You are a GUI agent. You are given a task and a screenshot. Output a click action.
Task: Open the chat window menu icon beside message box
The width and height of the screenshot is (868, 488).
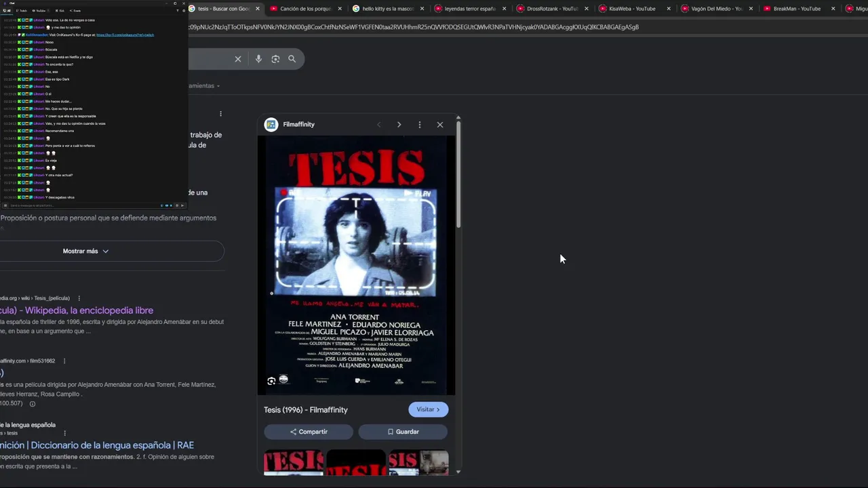click(5, 205)
